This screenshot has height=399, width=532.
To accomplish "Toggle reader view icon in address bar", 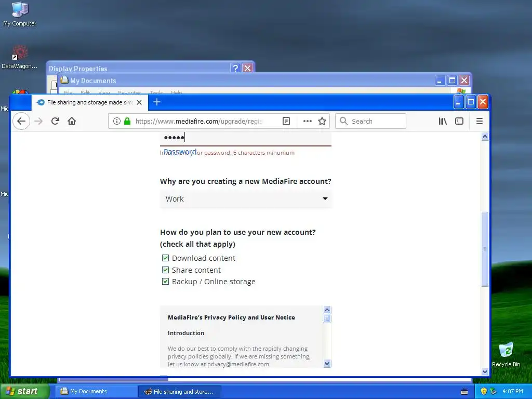I will click(x=286, y=121).
